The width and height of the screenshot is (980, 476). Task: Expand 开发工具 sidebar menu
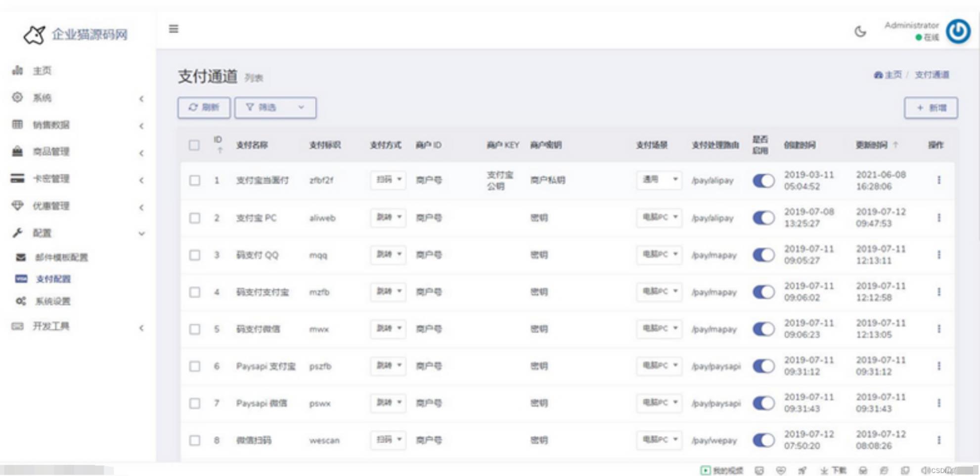(x=79, y=326)
